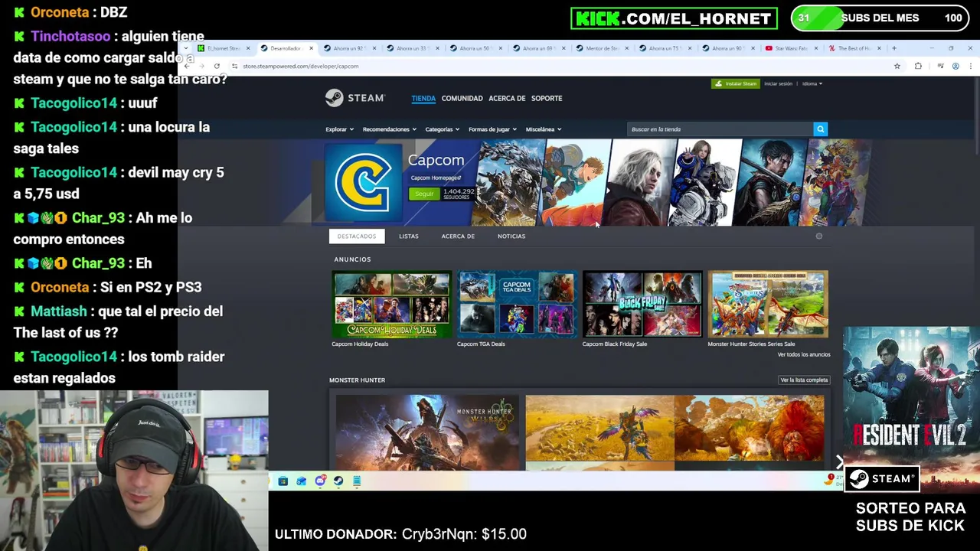Expand the Miscelánea dropdown

(x=543, y=129)
